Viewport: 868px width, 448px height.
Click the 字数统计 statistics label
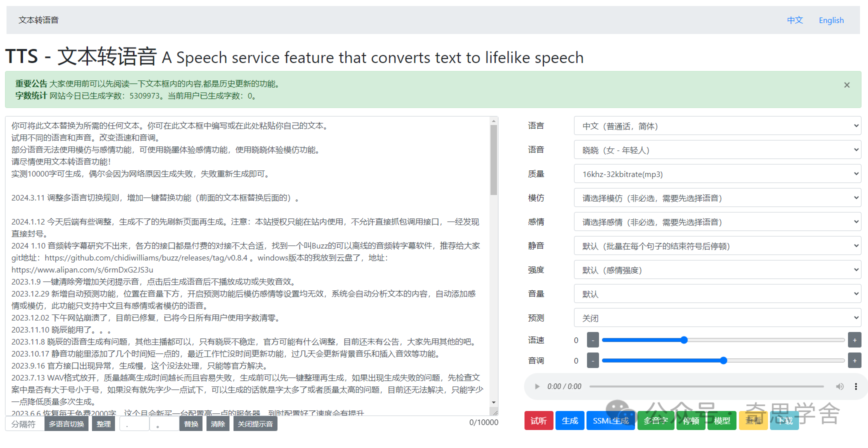[31, 96]
